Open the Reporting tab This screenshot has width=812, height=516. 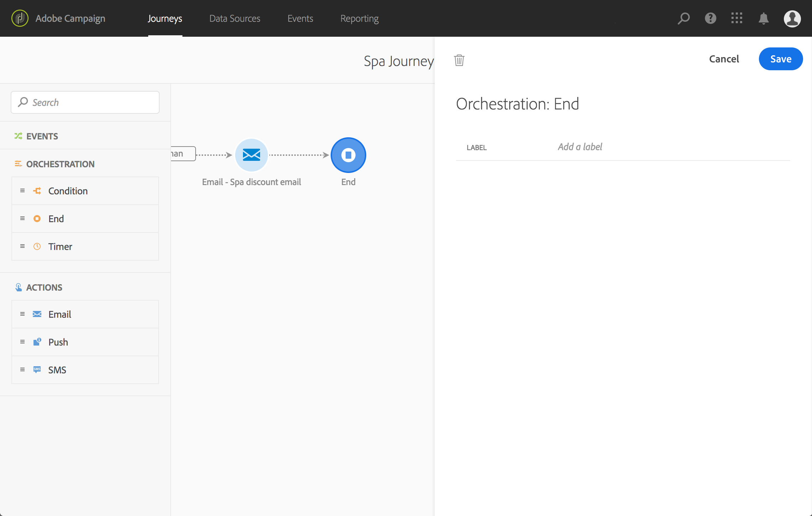click(x=359, y=19)
